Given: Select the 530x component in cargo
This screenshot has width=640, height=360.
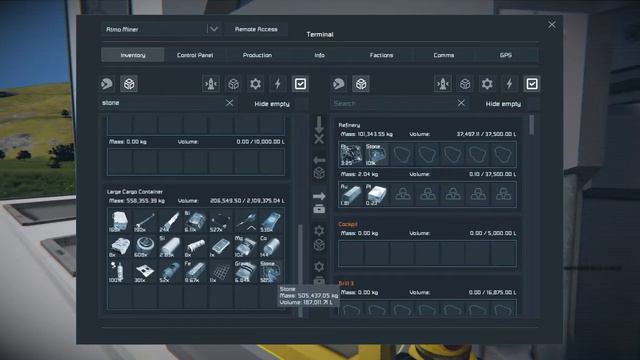Looking at the screenshot, I should [271, 222].
